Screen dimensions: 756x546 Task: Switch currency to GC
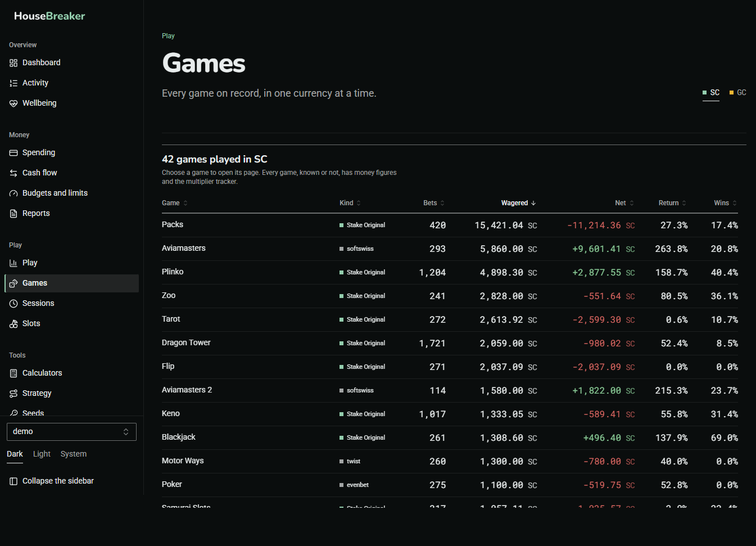[738, 93]
